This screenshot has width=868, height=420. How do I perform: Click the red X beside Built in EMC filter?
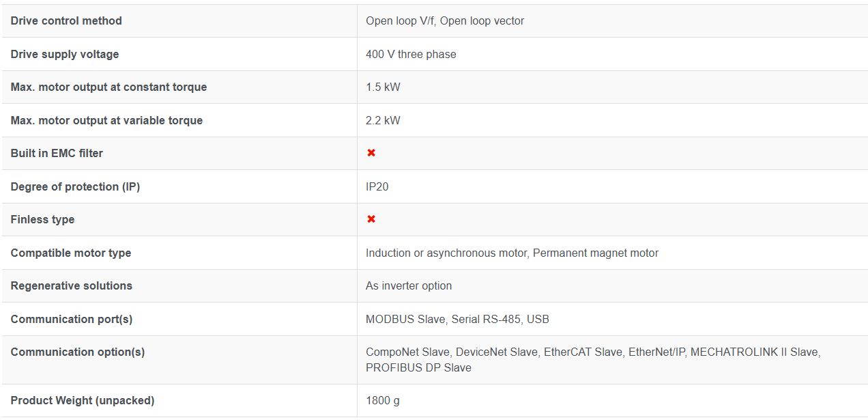tap(371, 153)
